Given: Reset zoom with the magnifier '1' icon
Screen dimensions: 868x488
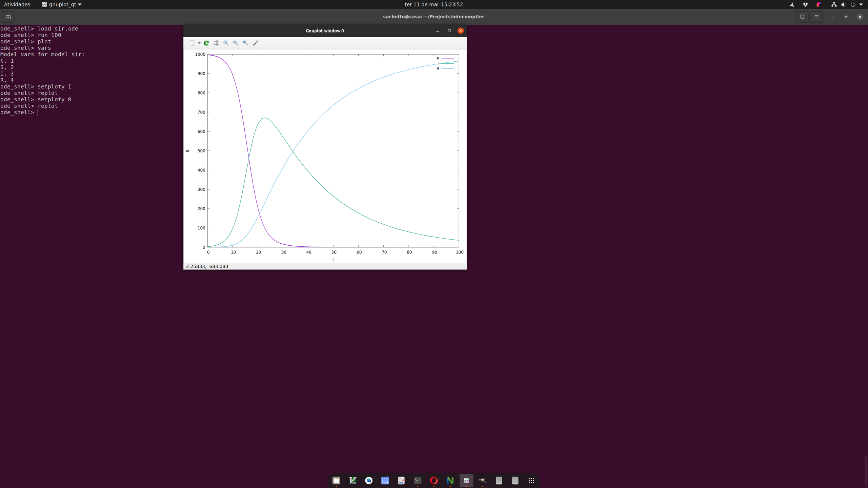Looking at the screenshot, I should pyautogui.click(x=246, y=43).
